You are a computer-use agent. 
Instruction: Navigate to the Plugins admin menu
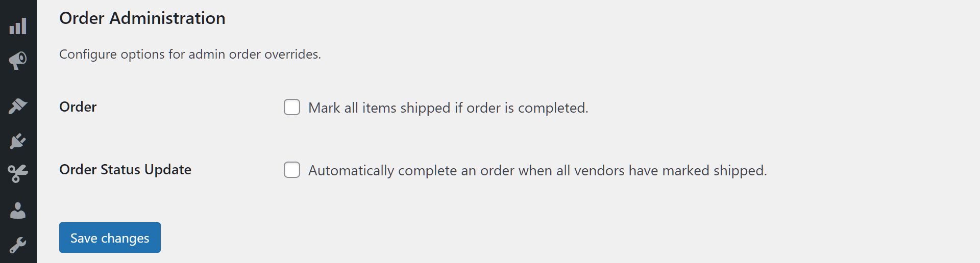[x=18, y=141]
